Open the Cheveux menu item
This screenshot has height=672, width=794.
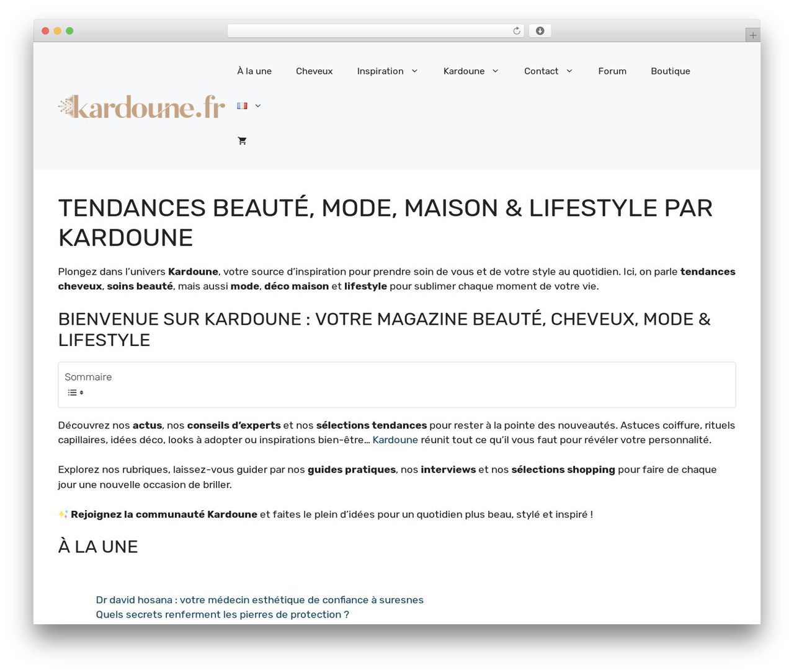pos(314,71)
